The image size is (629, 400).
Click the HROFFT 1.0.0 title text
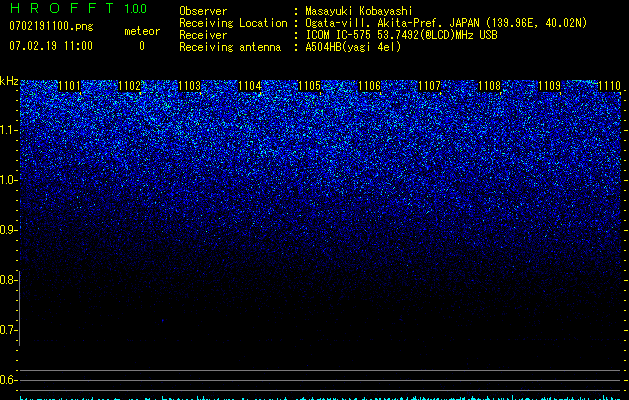[x=78, y=8]
